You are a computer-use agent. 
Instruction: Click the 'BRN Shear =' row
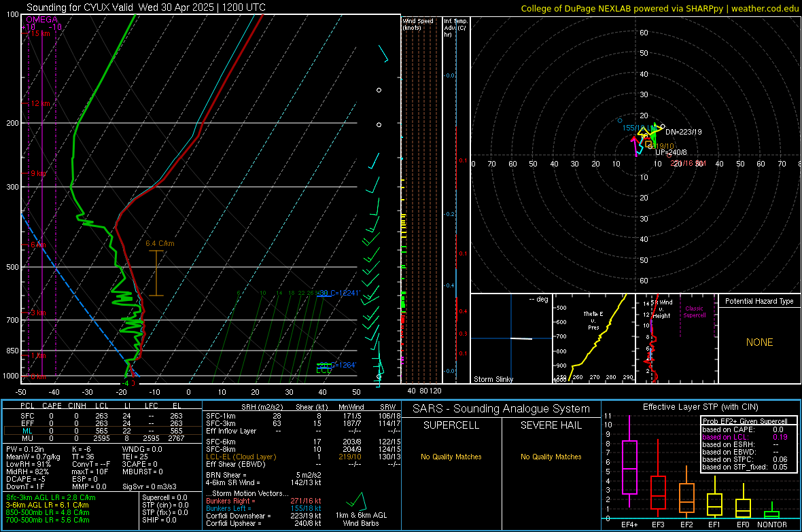pyautogui.click(x=264, y=475)
